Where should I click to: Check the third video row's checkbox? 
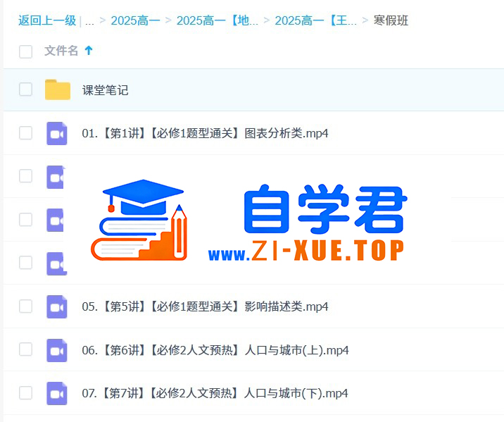(x=26, y=219)
